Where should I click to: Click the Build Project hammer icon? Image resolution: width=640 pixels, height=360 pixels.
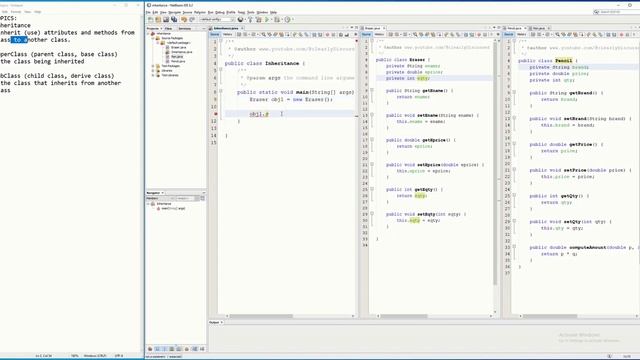click(250, 20)
